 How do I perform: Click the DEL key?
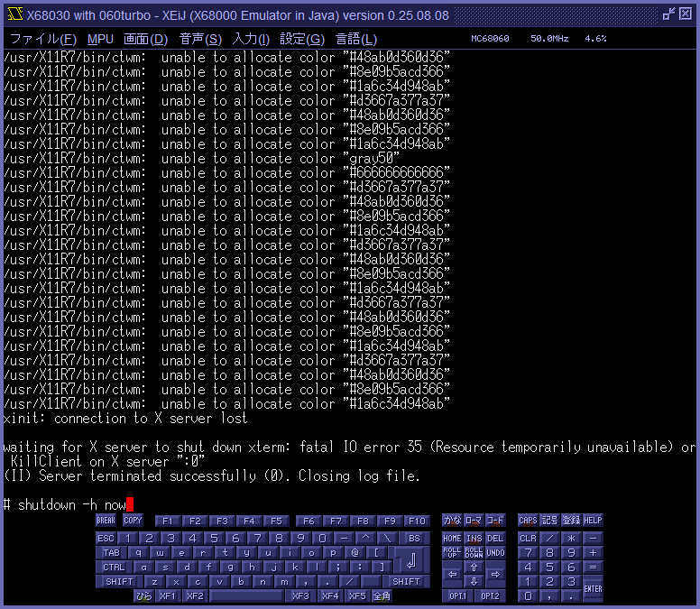click(x=495, y=539)
